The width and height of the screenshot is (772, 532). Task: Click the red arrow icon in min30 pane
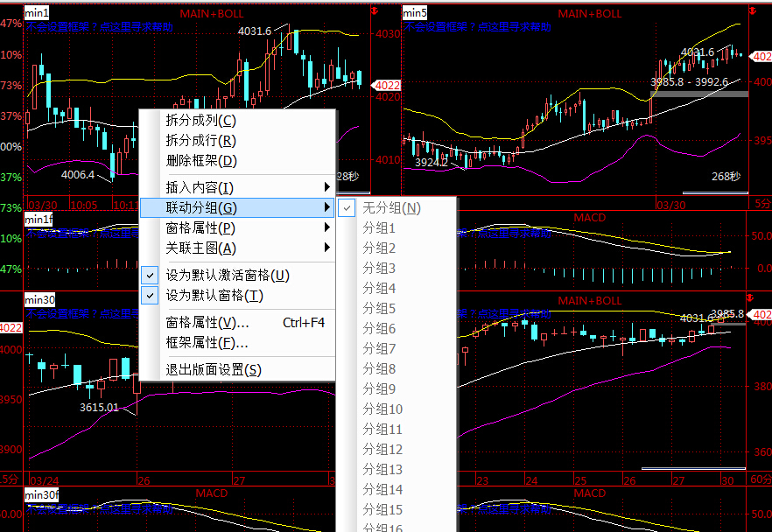point(752,299)
